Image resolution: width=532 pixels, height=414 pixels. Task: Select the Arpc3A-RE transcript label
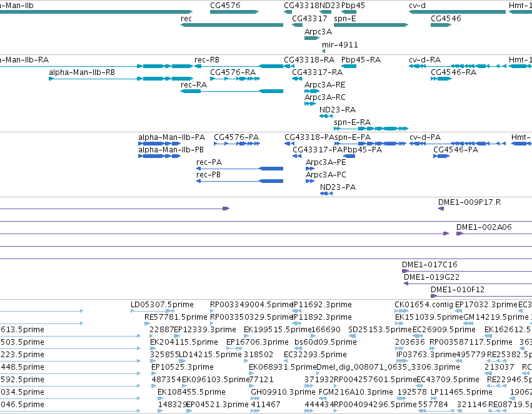[x=324, y=85]
